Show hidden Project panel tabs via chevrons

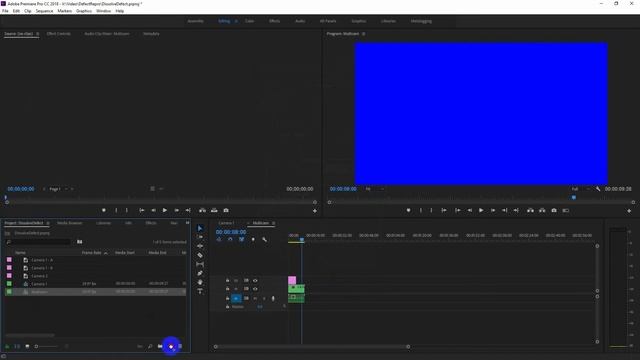[187, 223]
